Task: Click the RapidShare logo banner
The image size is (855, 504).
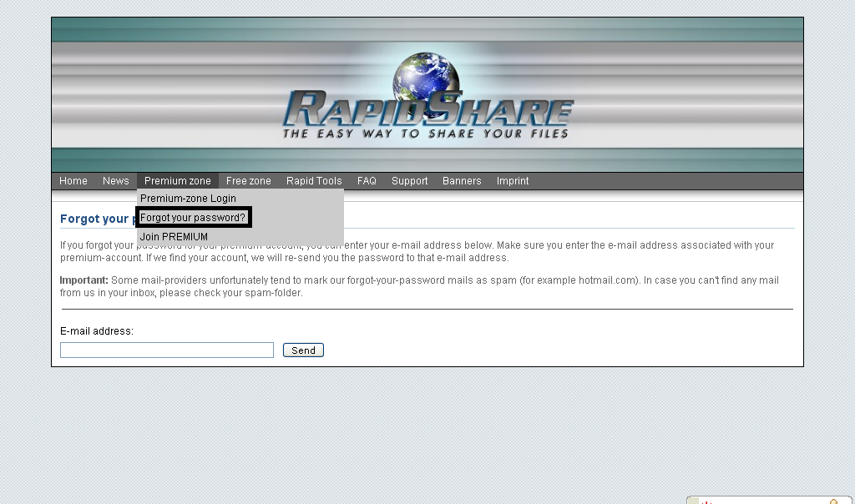Action: tap(427, 95)
